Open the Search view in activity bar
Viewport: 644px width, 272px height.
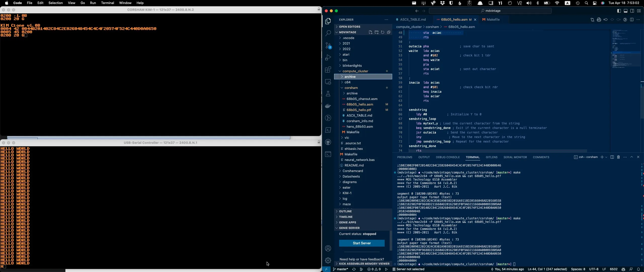tap(328, 33)
